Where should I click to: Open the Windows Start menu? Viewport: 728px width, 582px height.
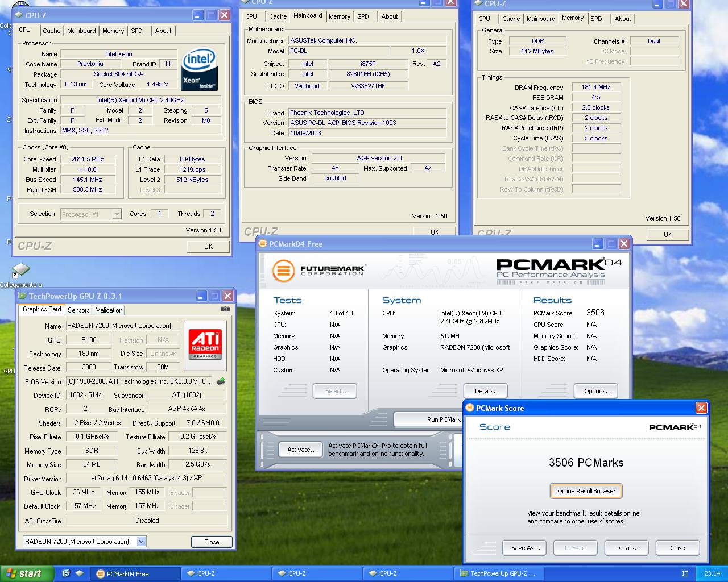coord(27,573)
